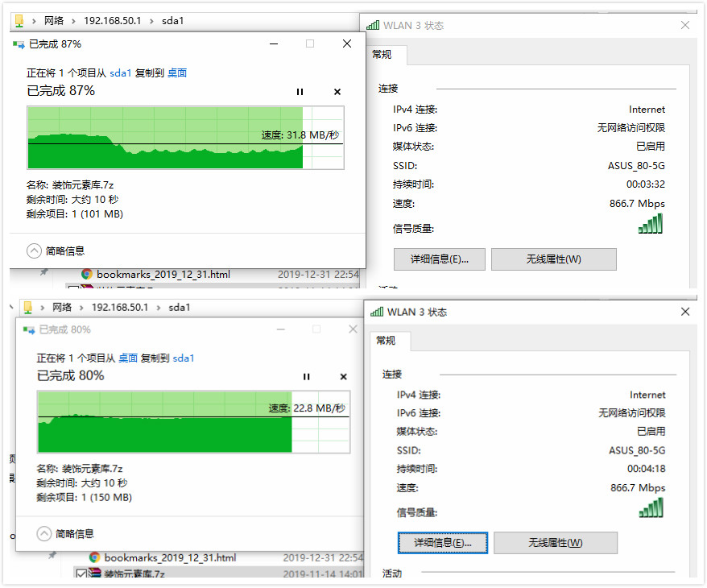Screen dimensions: 707x588
Task: Click the WLAN signal quality bars in top status dialog
Action: (x=650, y=224)
